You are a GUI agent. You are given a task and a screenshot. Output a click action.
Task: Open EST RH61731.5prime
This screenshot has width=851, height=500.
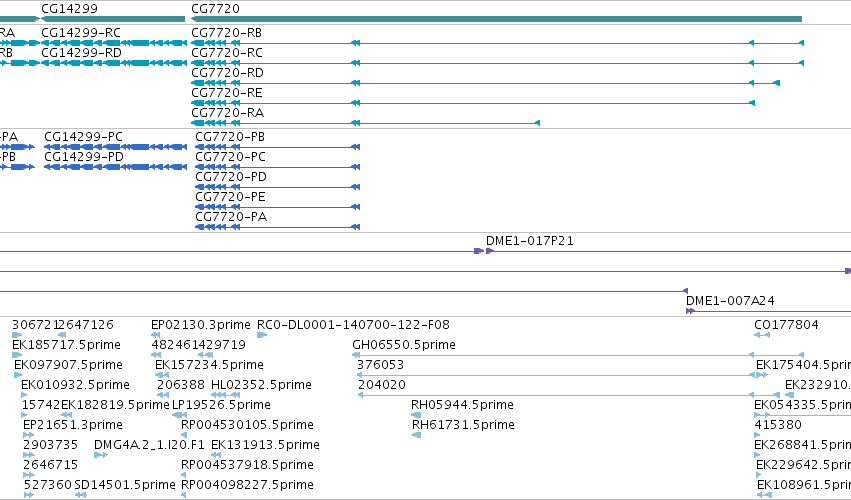click(x=463, y=426)
